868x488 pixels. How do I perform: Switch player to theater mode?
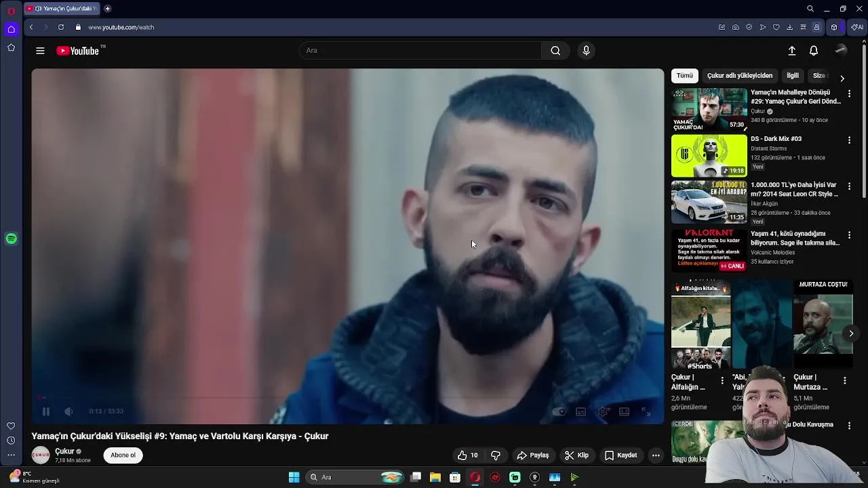click(625, 411)
